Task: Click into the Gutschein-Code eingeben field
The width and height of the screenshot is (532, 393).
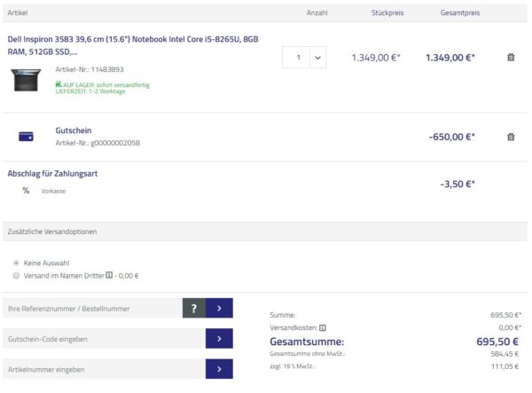Action: 104,338
